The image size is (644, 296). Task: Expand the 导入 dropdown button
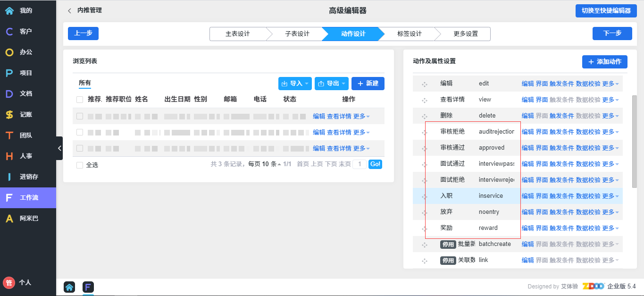click(x=295, y=84)
